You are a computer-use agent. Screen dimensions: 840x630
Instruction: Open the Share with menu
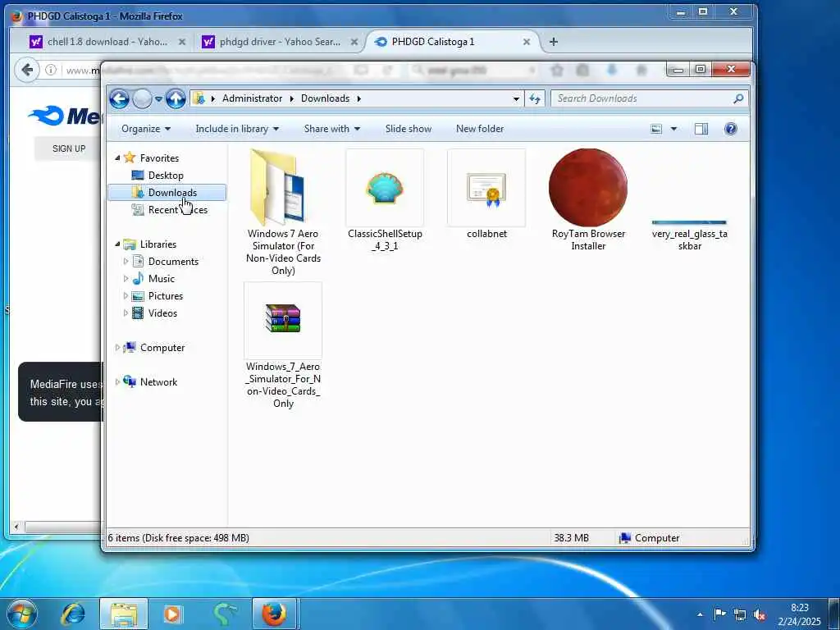pyautogui.click(x=331, y=129)
